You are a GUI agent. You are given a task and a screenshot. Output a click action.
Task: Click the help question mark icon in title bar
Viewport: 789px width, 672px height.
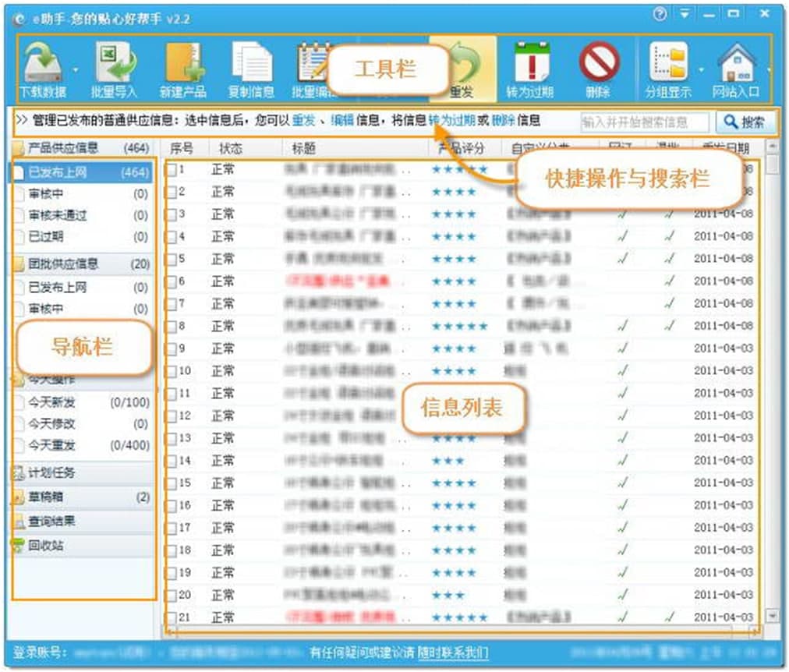click(x=660, y=14)
